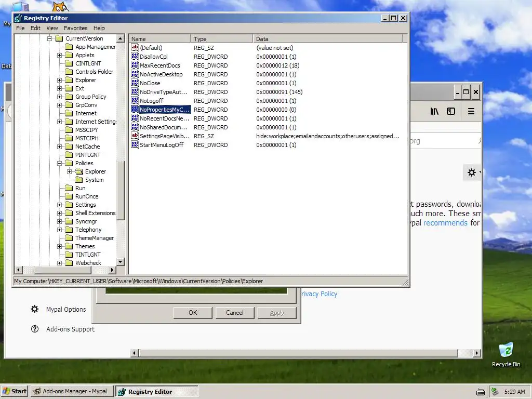Viewport: 532px width, 399px height.
Task: Select the NoActiveDesktop value icon
Action: pyautogui.click(x=135, y=74)
